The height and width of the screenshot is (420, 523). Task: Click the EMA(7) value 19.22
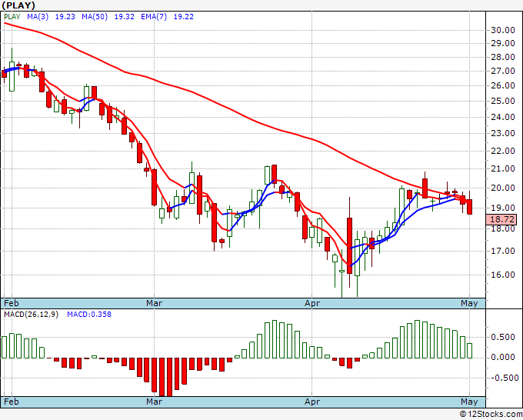(x=184, y=17)
